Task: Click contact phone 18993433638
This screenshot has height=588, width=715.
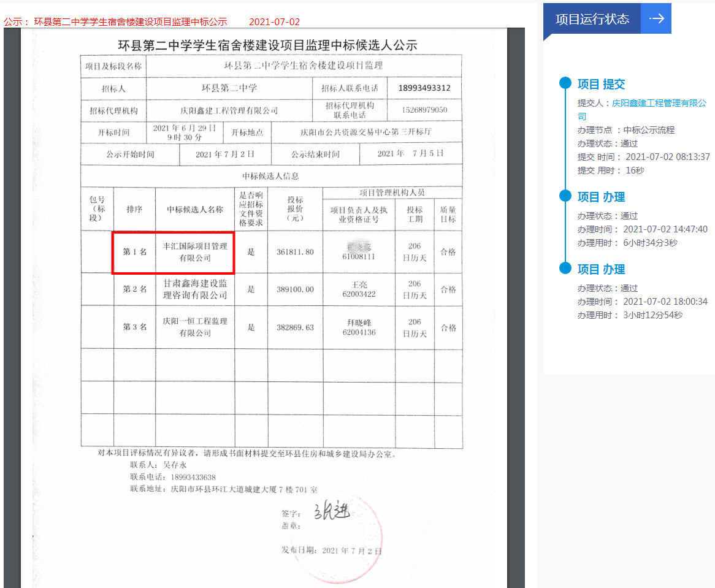Action: click(193, 477)
